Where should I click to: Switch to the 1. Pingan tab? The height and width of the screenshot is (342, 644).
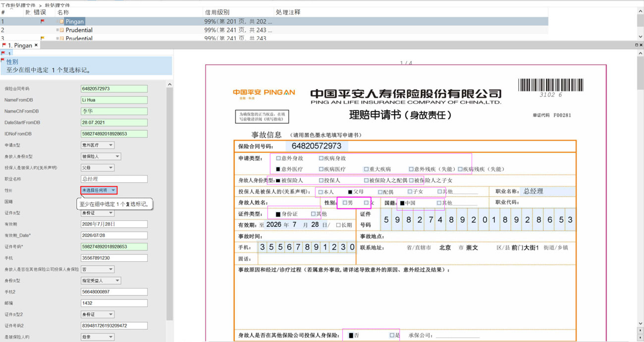click(x=20, y=45)
